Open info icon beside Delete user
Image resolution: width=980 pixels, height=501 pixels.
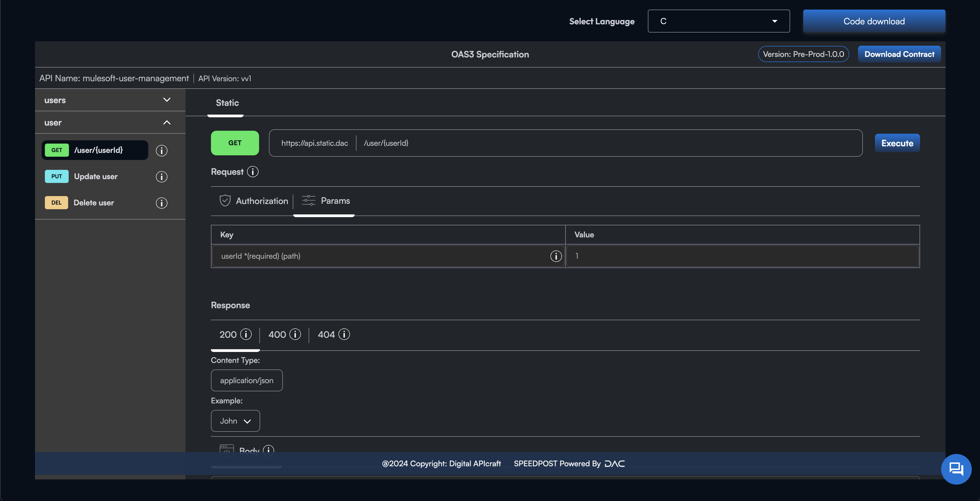(x=162, y=203)
